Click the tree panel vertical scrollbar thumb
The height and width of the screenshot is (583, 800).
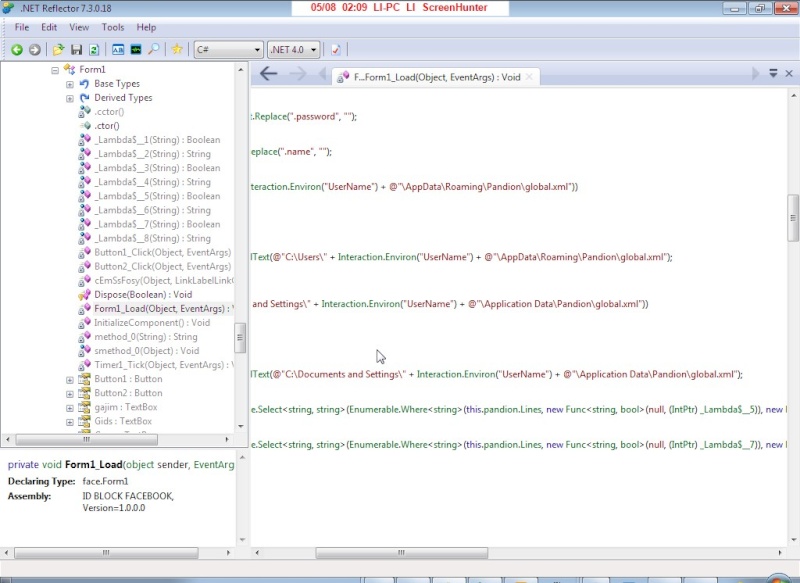tap(240, 338)
